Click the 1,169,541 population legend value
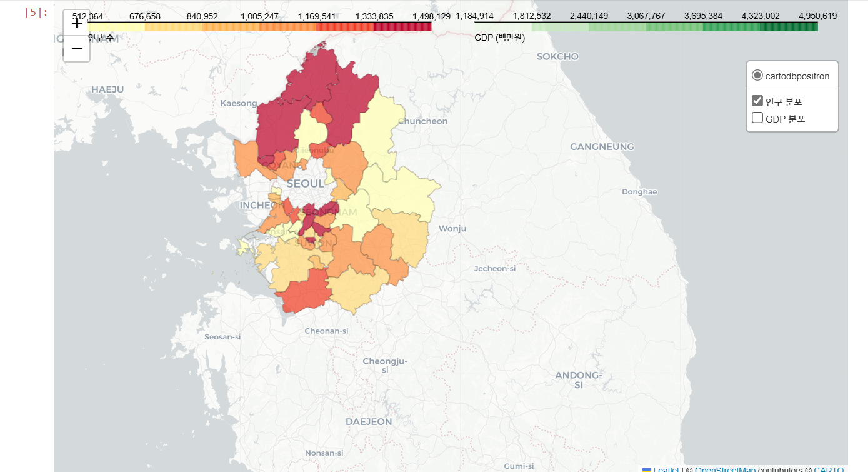Image resolution: width=868 pixels, height=472 pixels. (317, 16)
